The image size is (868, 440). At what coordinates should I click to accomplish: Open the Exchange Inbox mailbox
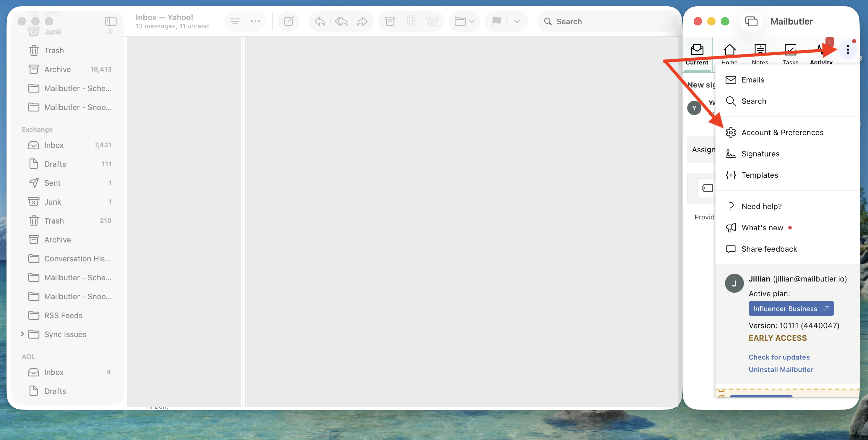tap(67, 145)
